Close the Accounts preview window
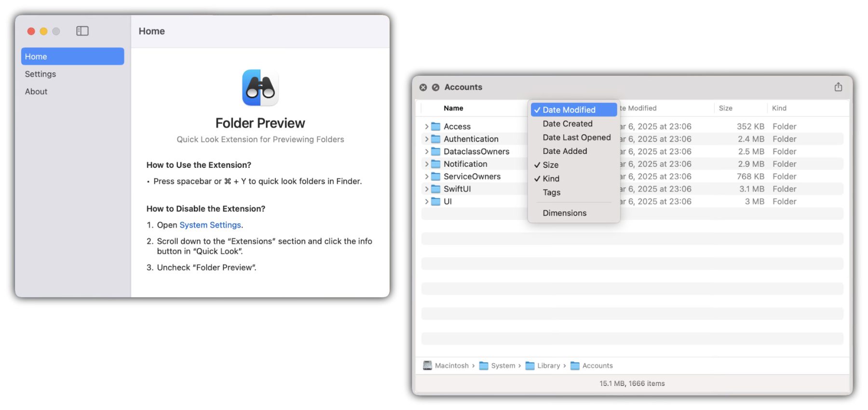868x410 pixels. (423, 87)
